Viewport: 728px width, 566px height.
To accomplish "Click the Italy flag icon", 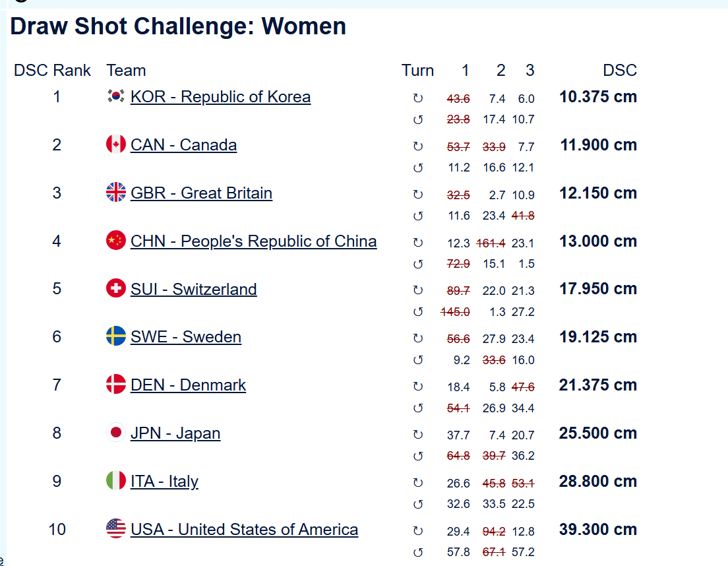I will (116, 481).
